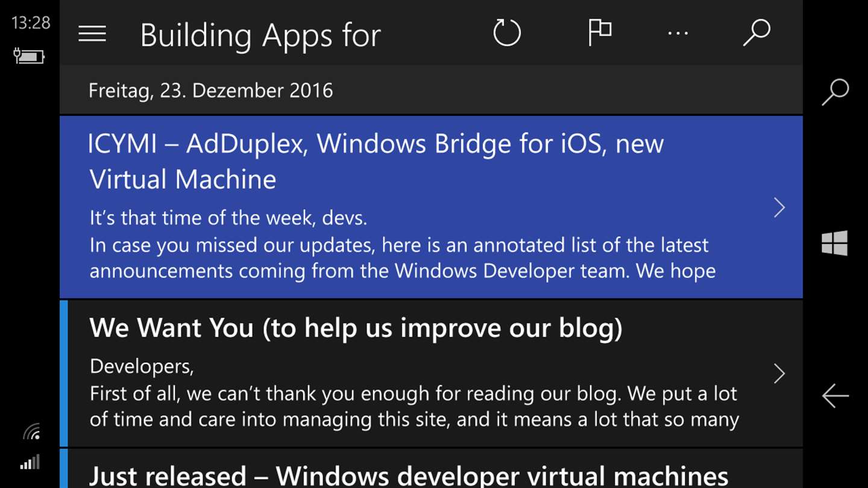Tap the clock showing 13:28
This screenshot has height=488, width=868.
click(x=30, y=23)
